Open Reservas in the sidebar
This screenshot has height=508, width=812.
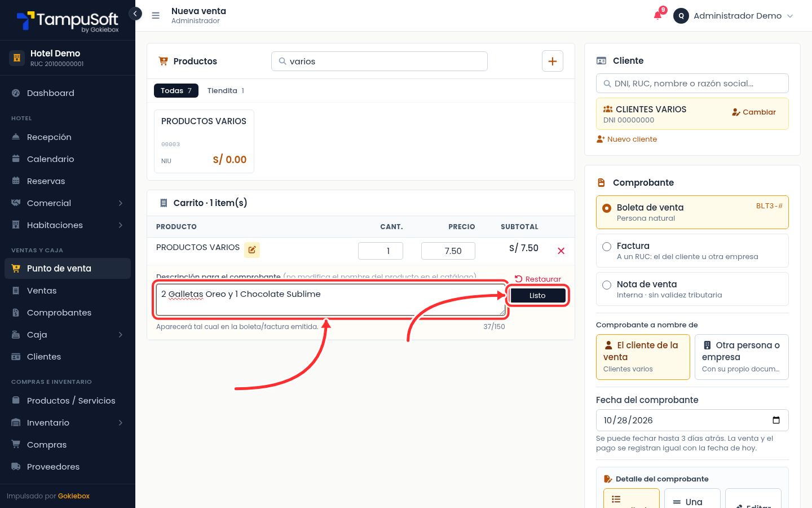click(68, 181)
